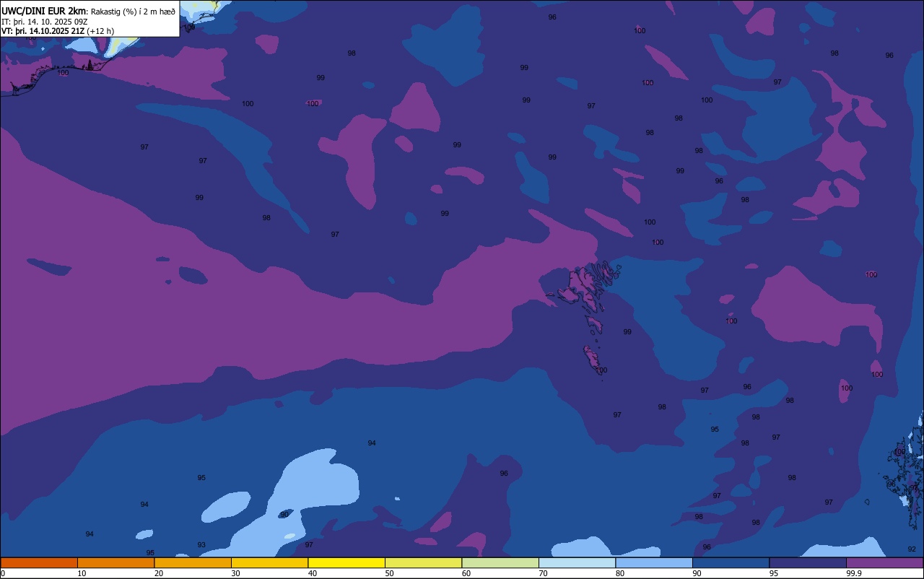The width and height of the screenshot is (924, 579).
Task: Pick the pale blue 70–80 legend swatch
Action: 577,562
